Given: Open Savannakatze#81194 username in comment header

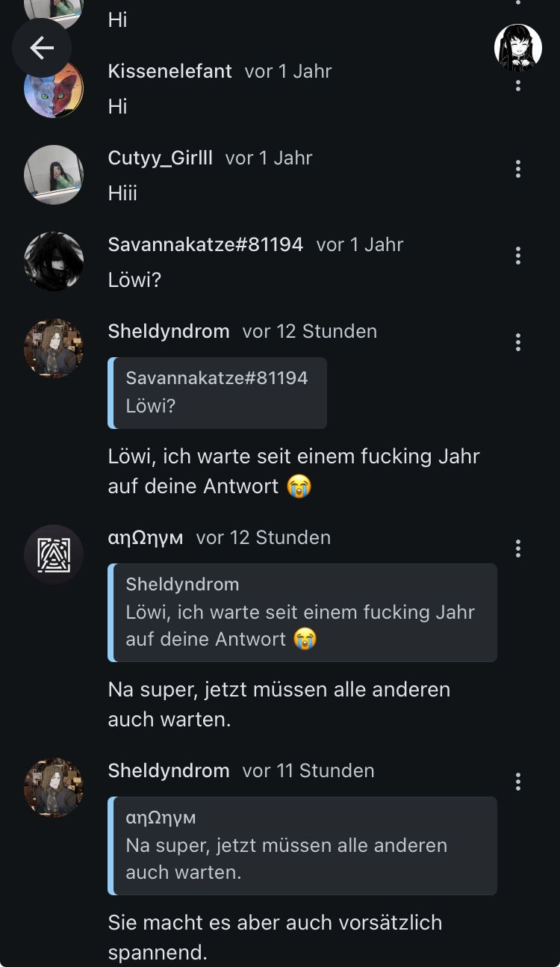Looking at the screenshot, I should (205, 244).
